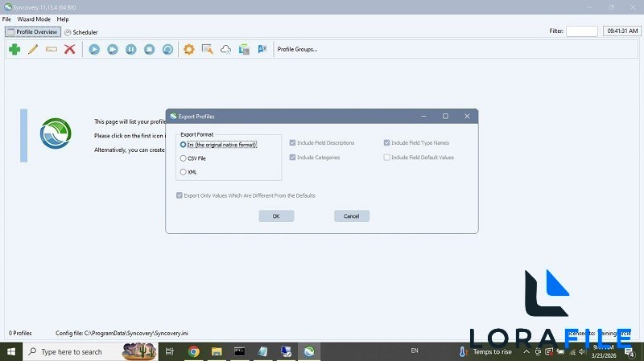Click the Filter input field
The image size is (644, 361).
582,31
